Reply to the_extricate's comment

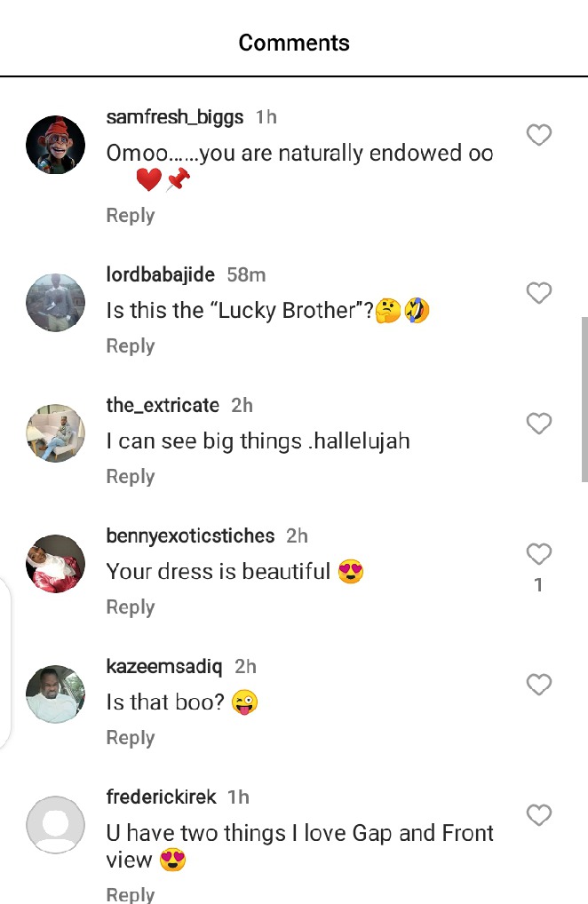click(x=131, y=476)
